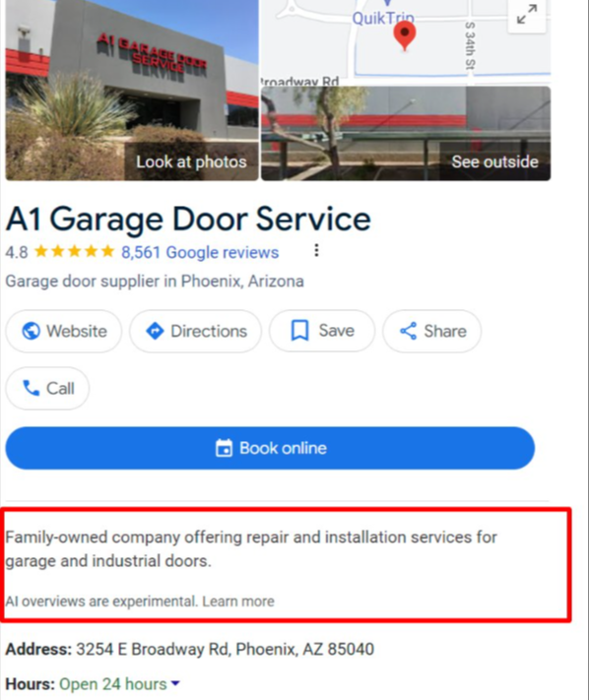Click the bookmark icon to Save
Viewport: 589px width, 700px height.
click(299, 331)
